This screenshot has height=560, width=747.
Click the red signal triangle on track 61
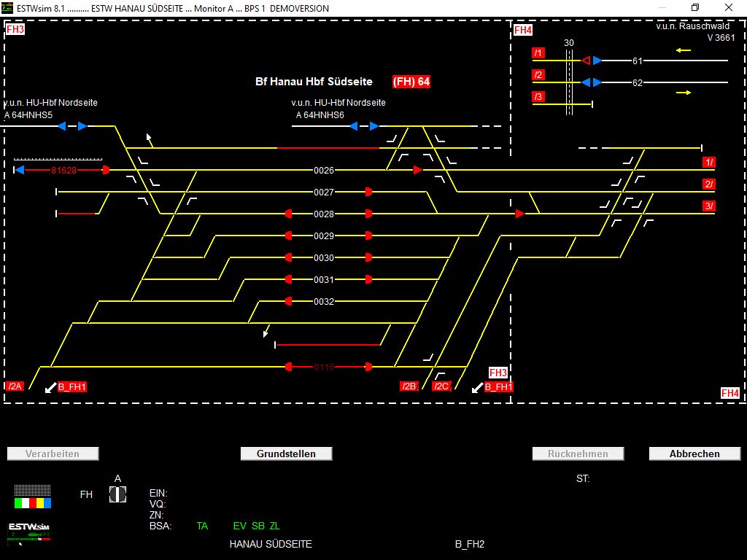(587, 61)
